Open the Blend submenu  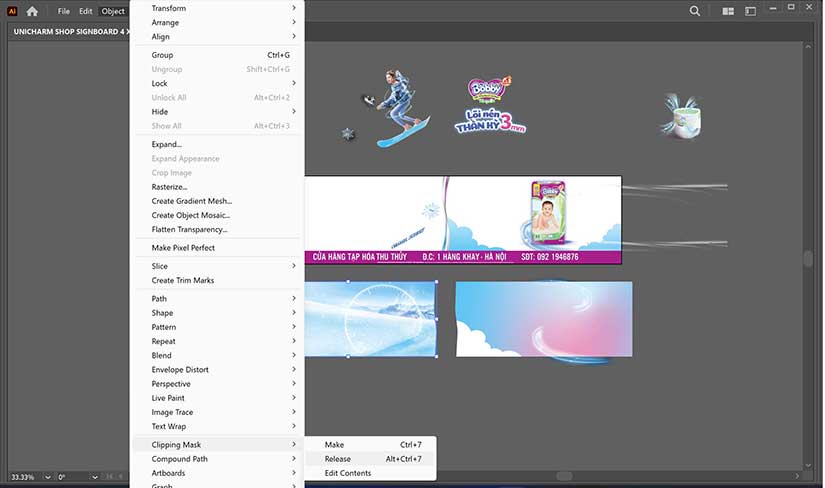pyautogui.click(x=217, y=355)
